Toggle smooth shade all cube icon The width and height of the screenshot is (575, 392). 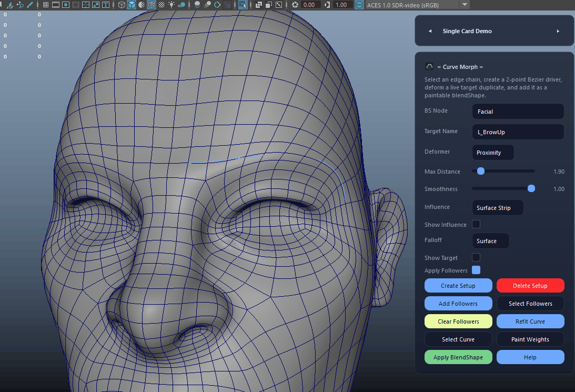click(132, 5)
